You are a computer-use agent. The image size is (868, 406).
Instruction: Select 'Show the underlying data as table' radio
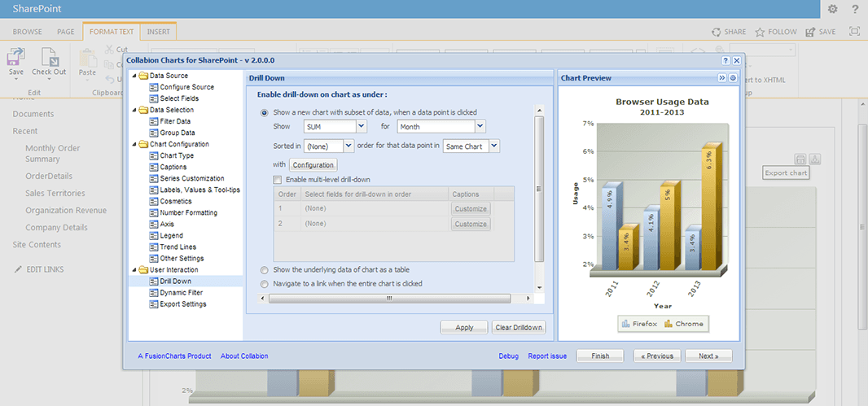[x=264, y=270]
